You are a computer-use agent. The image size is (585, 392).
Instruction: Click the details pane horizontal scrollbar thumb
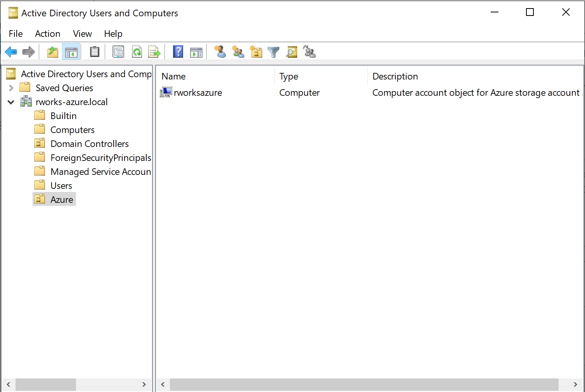[364, 385]
